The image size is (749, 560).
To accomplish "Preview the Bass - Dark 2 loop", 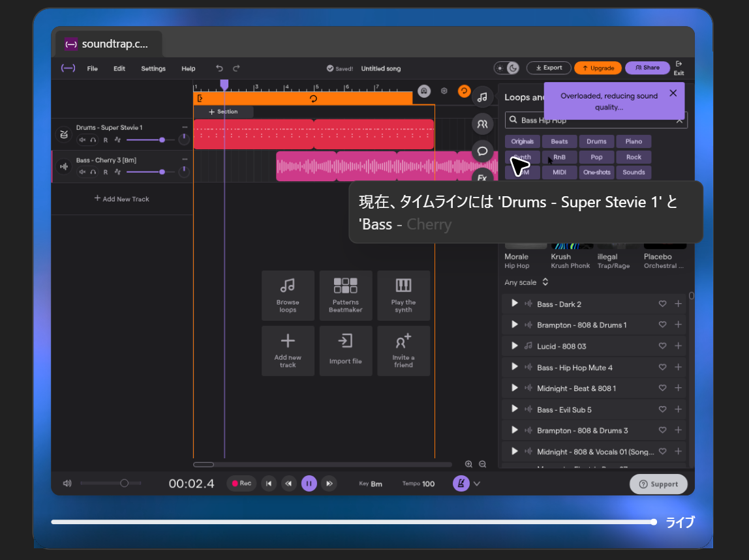I will tap(515, 303).
